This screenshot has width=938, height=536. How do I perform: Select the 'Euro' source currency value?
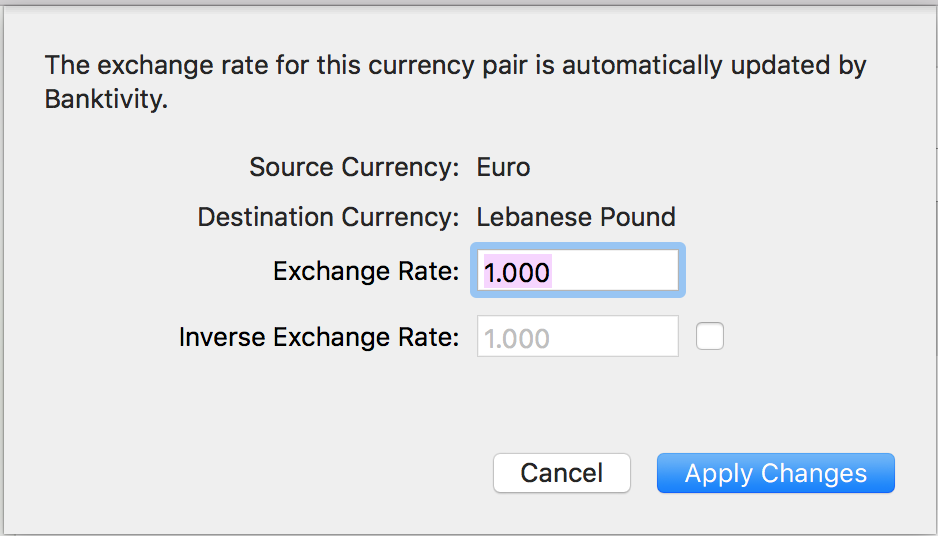(x=503, y=167)
